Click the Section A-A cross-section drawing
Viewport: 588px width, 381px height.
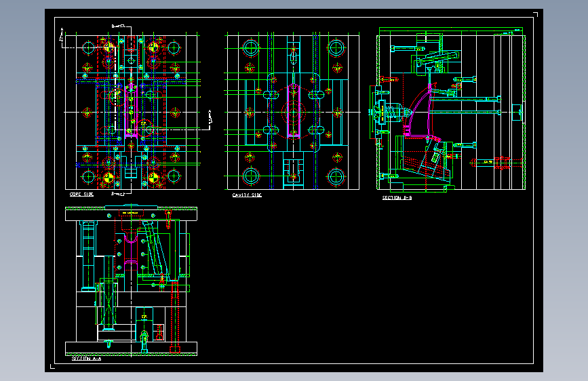[x=132, y=280]
